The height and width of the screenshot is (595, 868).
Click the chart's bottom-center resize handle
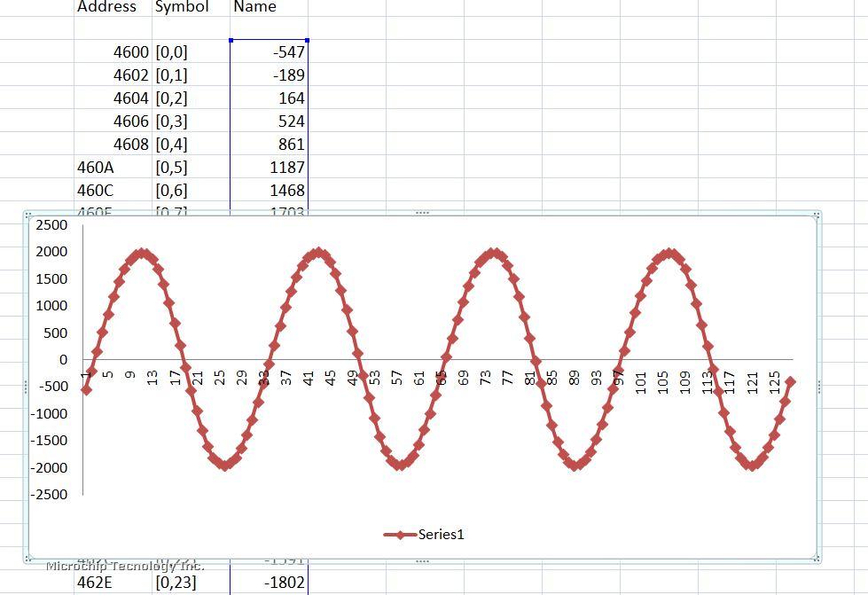[422, 560]
